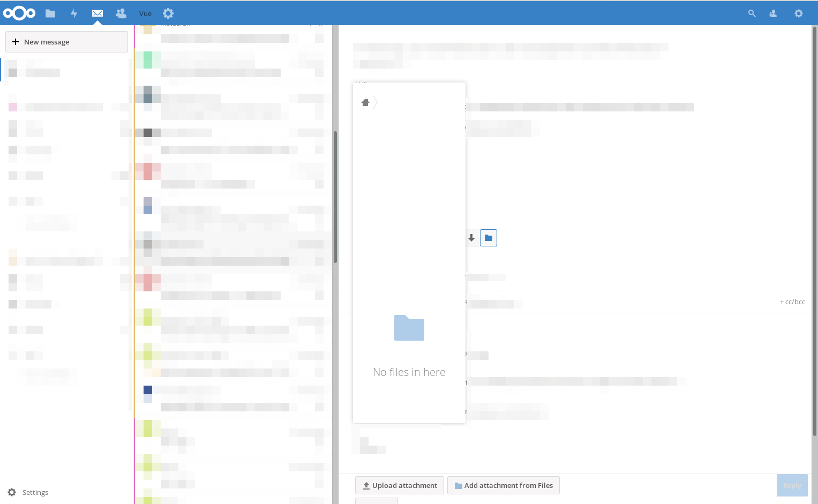This screenshot has width=818, height=504.
Task: Switch to the Vue app
Action: [x=145, y=13]
